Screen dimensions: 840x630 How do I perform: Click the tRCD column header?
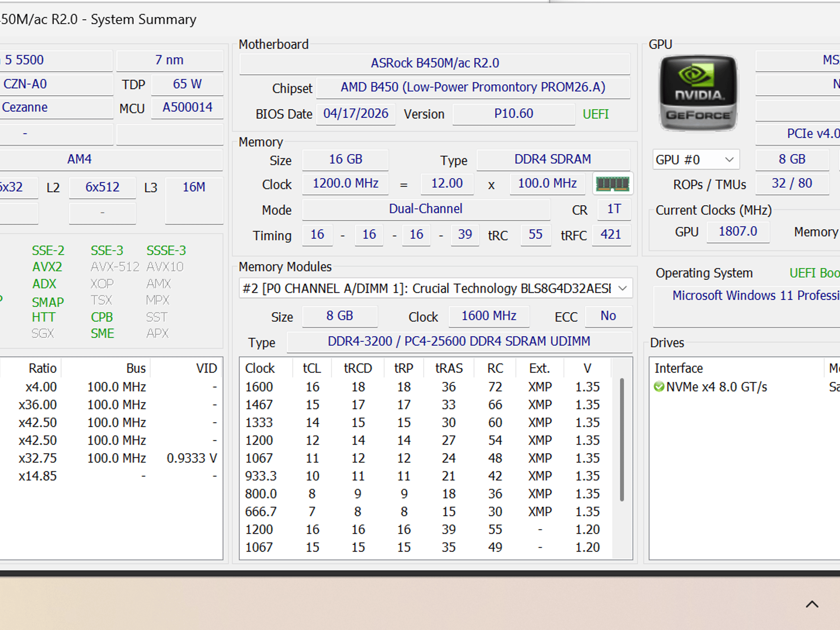358,368
